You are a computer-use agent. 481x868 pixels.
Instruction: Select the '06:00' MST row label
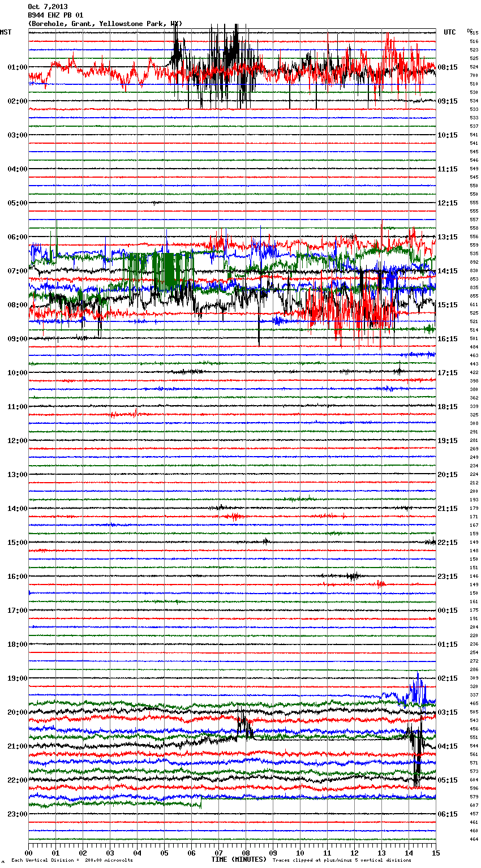point(17,237)
